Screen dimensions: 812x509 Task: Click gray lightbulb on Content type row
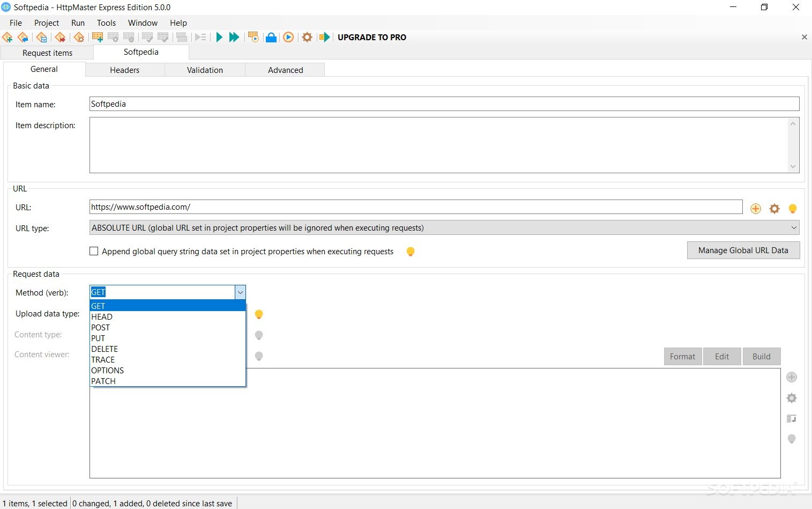(259, 336)
